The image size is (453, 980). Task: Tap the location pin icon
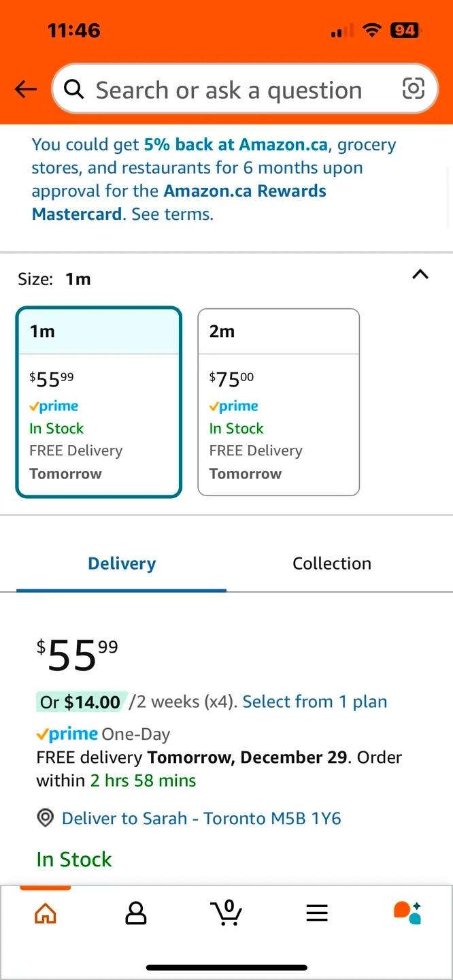point(46,818)
